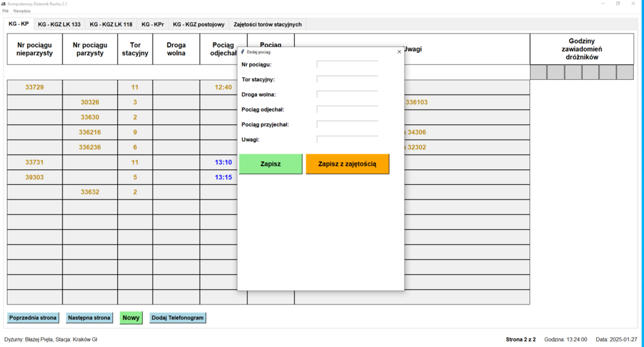Select the Pociąg odjechał input field

coord(347,109)
